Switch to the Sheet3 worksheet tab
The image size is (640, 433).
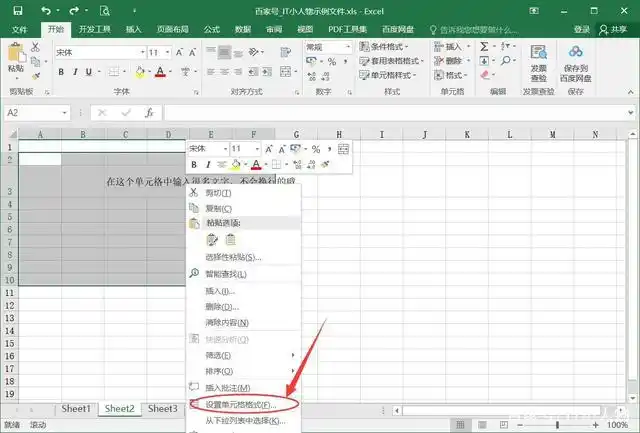click(x=163, y=409)
